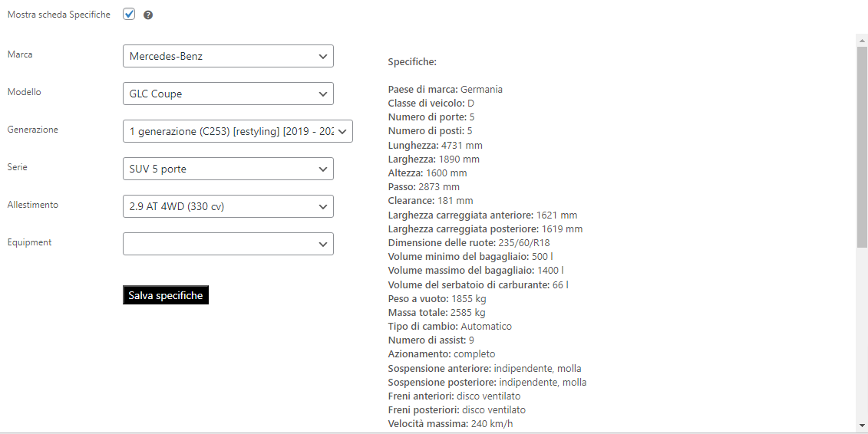Open the Modello dropdown showing GLC Coupe
The width and height of the screenshot is (868, 434).
coord(228,94)
